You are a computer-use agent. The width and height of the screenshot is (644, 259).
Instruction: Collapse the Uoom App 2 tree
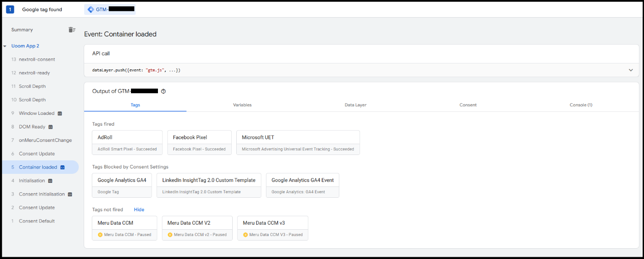pyautogui.click(x=5, y=46)
